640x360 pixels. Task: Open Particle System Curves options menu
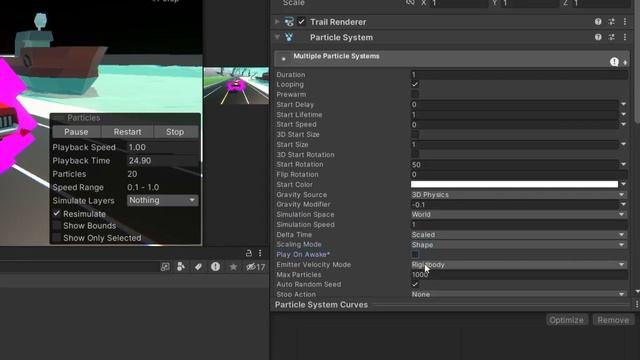click(x=636, y=304)
